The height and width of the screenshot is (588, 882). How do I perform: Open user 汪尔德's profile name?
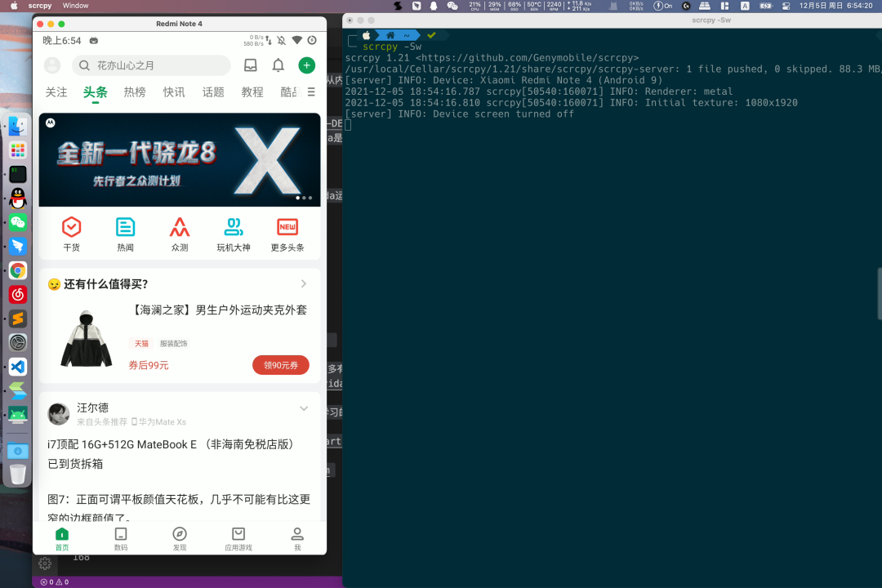coord(93,408)
